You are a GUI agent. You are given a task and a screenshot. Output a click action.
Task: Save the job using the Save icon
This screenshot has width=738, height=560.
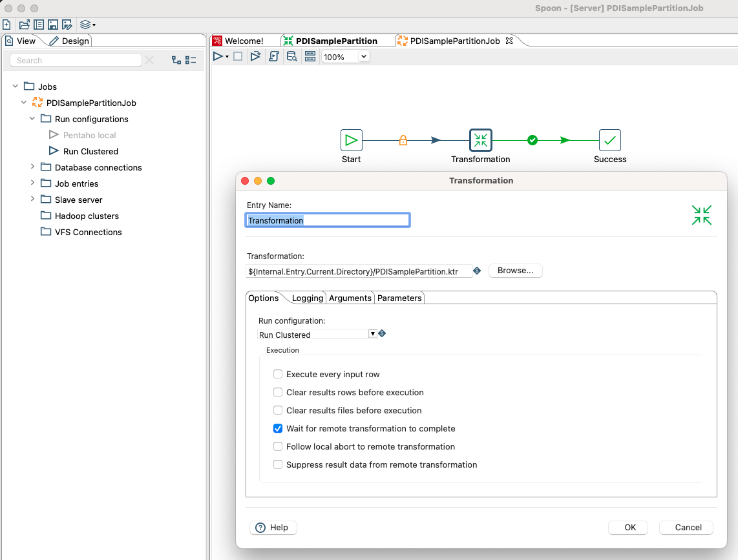(x=53, y=24)
